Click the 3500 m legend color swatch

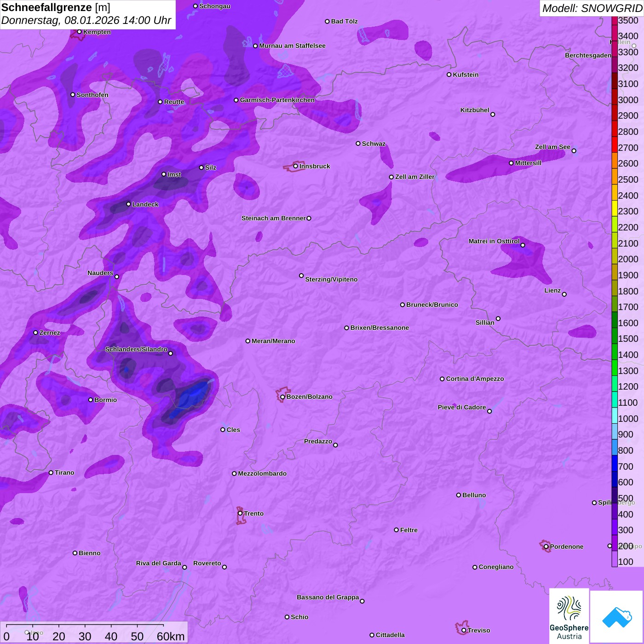point(615,21)
